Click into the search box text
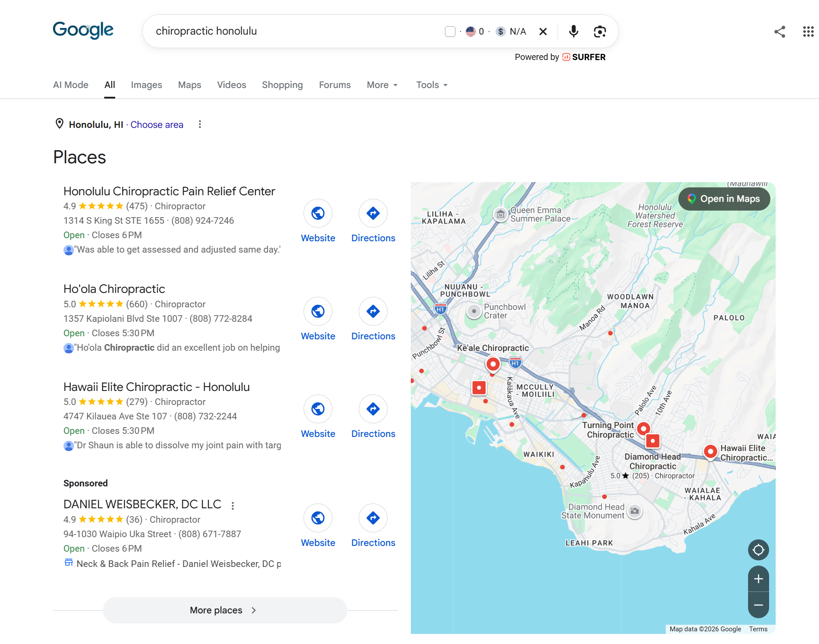The image size is (819, 644). 206,31
